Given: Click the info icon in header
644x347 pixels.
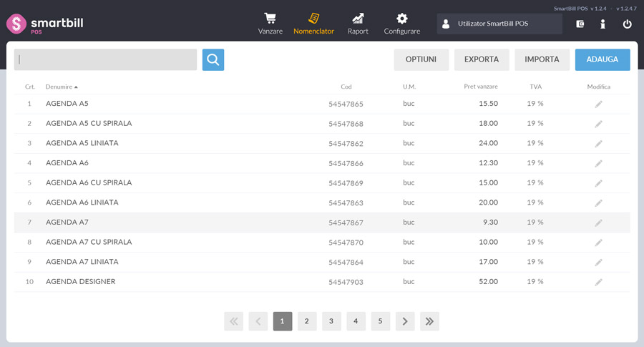Looking at the screenshot, I should click(x=603, y=24).
